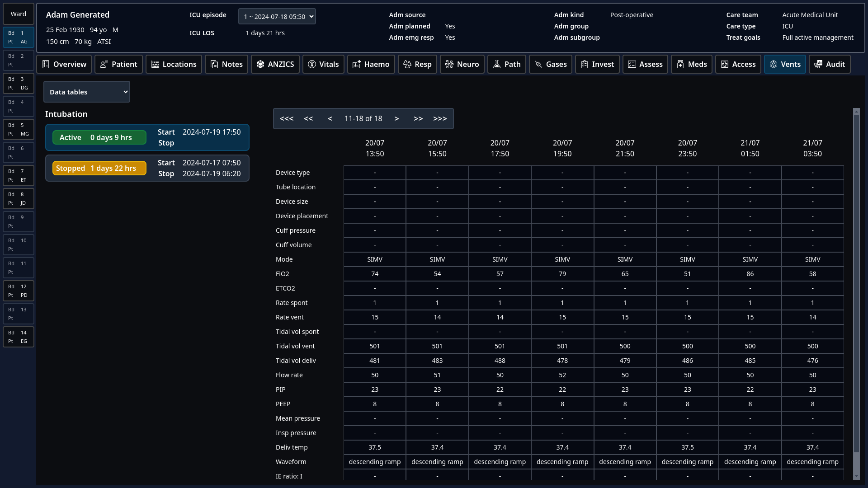The width and height of the screenshot is (868, 488).
Task: Click Flow rate value 52
Action: (x=562, y=375)
